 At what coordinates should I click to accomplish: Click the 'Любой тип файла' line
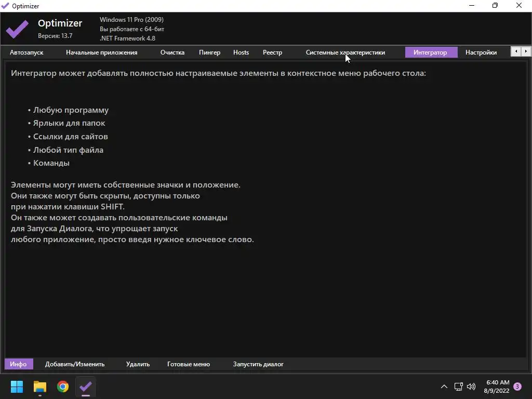tap(65, 150)
